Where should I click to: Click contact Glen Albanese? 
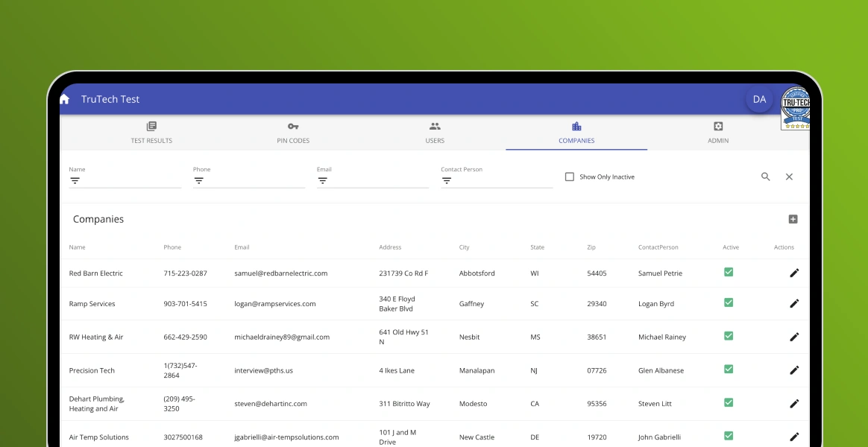pos(661,371)
